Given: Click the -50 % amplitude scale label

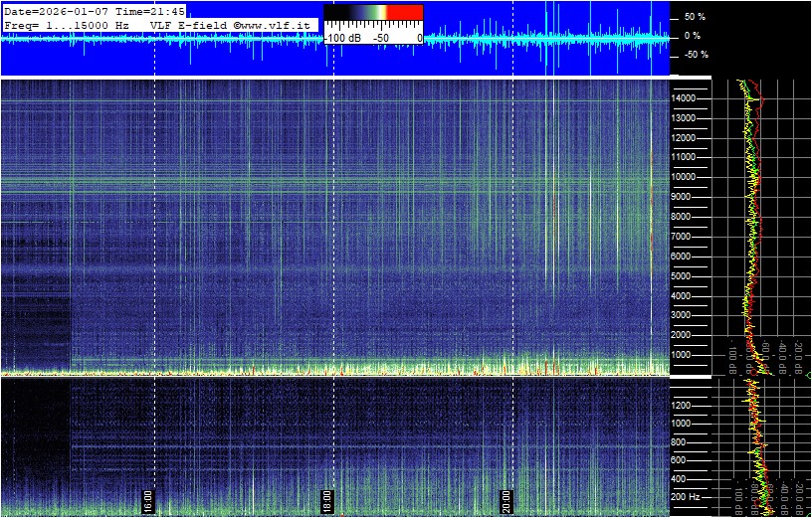Looking at the screenshot, I should tap(696, 55).
